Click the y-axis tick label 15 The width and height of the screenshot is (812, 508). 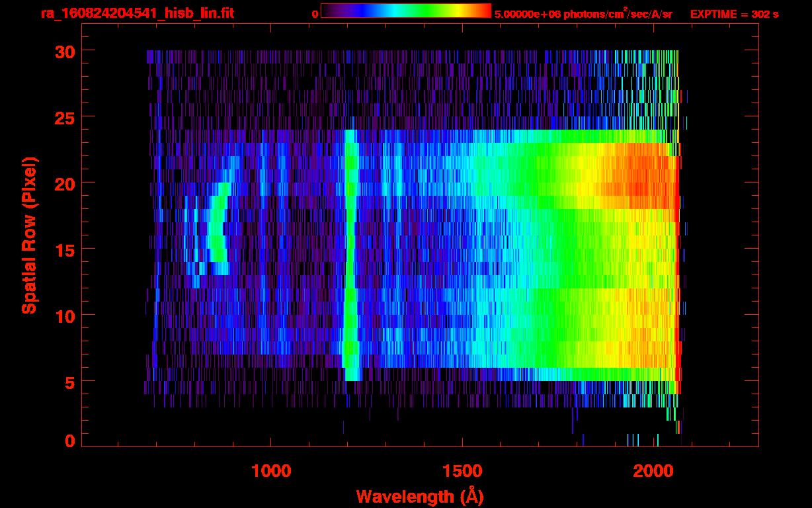click(63, 249)
